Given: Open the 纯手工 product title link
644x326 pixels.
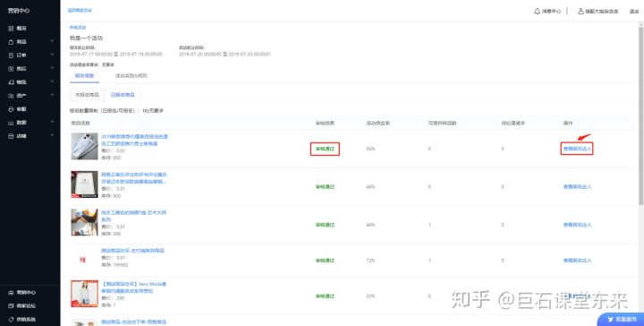Looking at the screenshot, I should pos(133,216).
